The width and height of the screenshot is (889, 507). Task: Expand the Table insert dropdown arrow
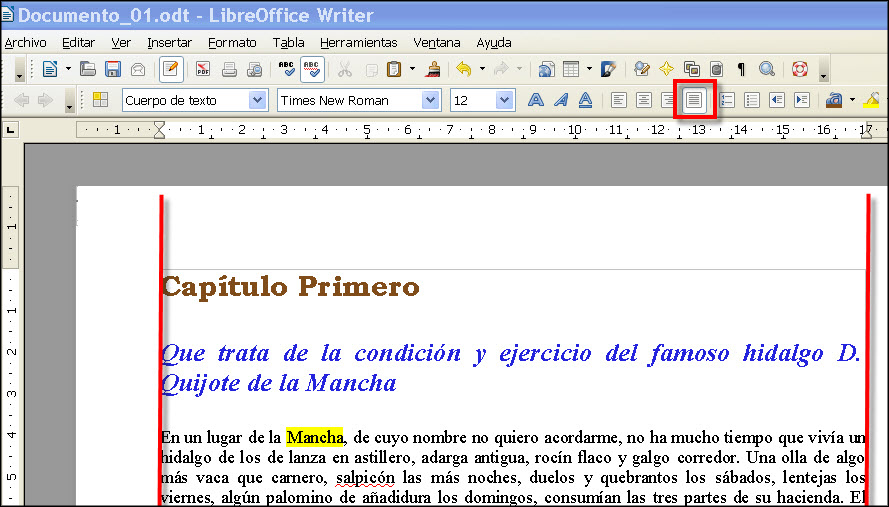[x=589, y=69]
